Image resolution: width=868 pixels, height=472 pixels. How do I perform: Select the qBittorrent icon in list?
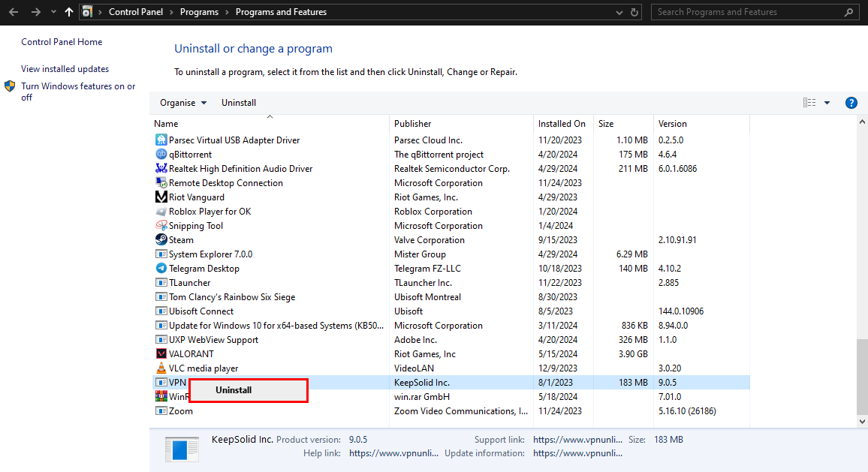(161, 155)
